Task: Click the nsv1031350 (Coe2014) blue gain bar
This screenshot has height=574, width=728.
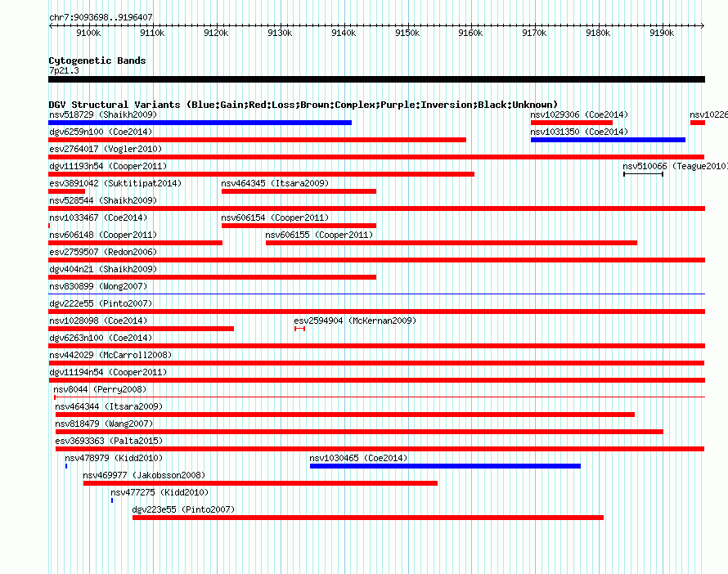Action: tap(608, 140)
